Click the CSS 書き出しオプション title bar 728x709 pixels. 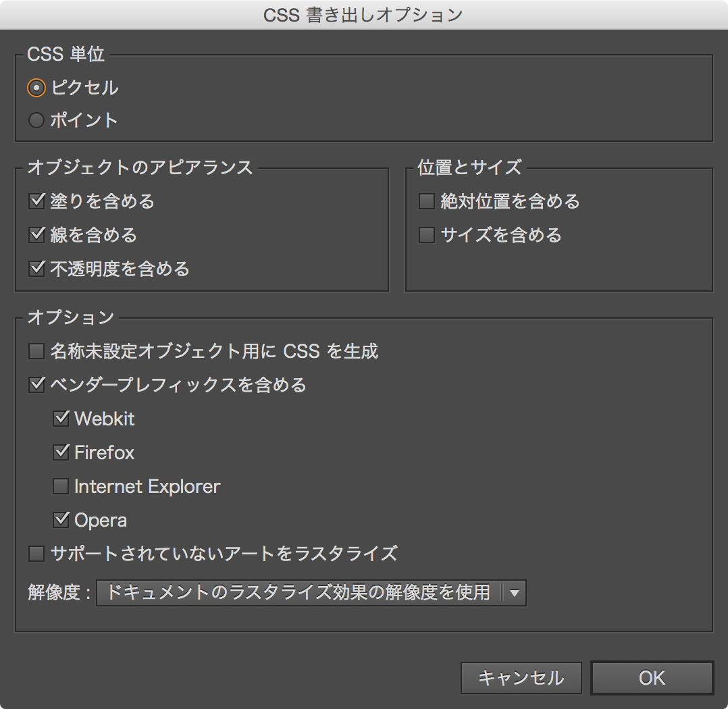click(364, 14)
